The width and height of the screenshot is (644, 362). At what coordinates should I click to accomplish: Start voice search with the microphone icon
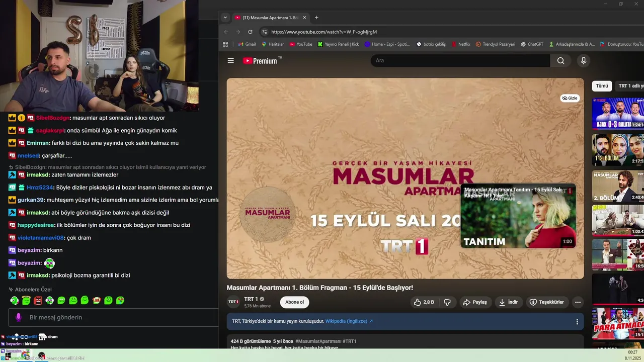tap(583, 61)
